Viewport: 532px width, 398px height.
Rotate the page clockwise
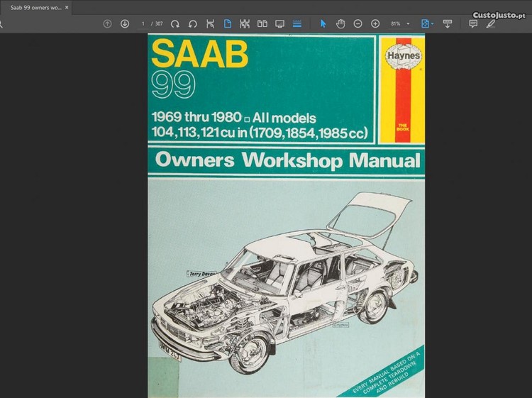[175, 23]
